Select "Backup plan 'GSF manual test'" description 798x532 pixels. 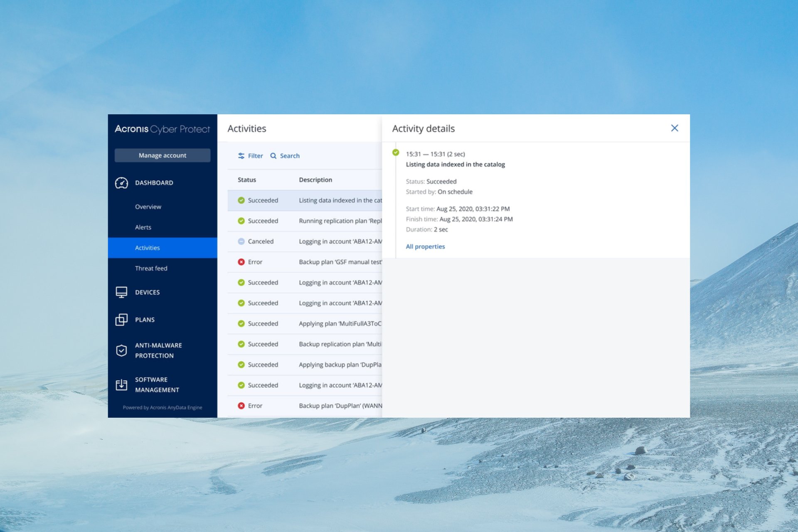click(340, 262)
